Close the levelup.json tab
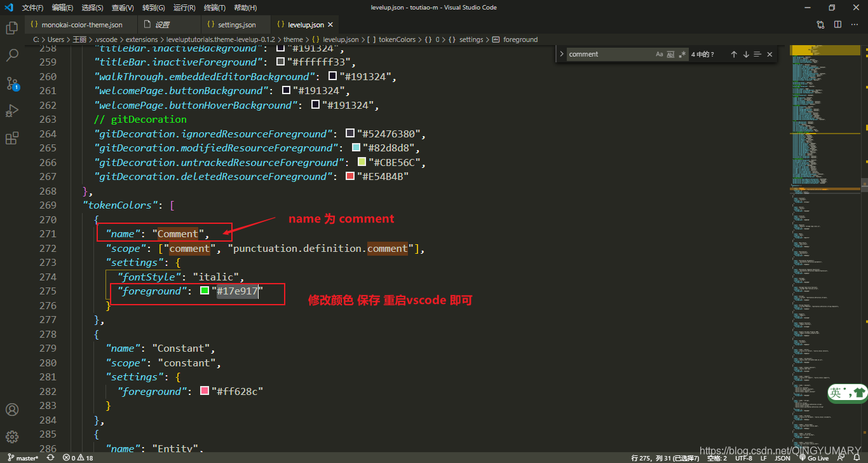The height and width of the screenshot is (463, 868). click(x=331, y=25)
